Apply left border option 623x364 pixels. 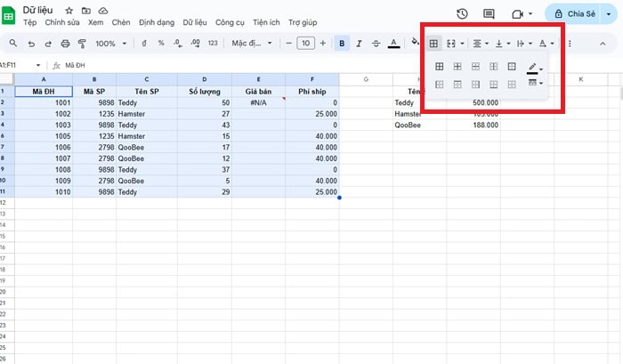[x=439, y=85]
